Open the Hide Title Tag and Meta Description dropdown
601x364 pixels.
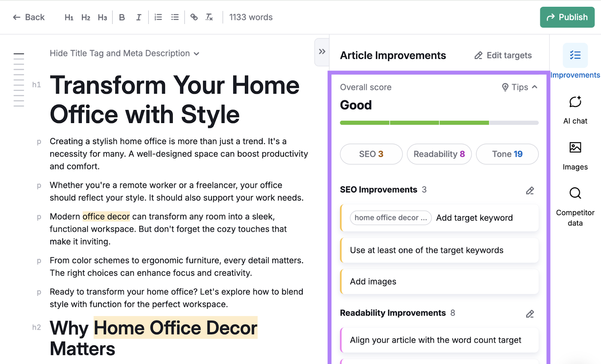pos(125,53)
